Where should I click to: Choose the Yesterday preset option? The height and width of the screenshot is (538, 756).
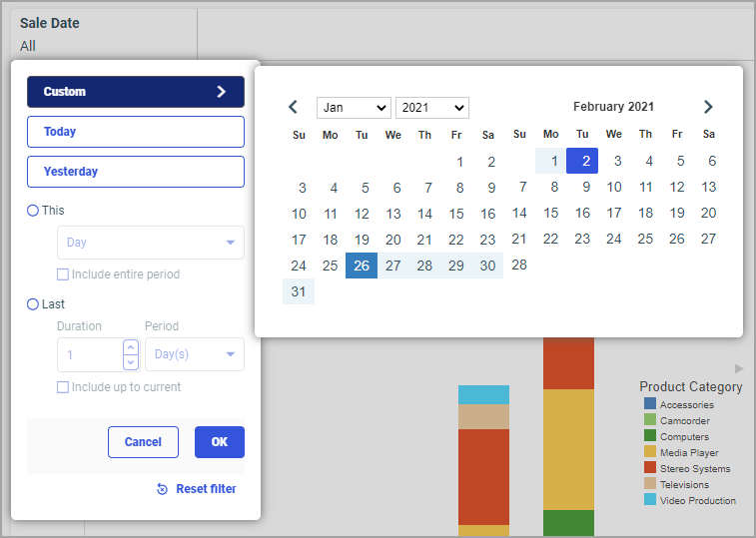click(x=136, y=172)
